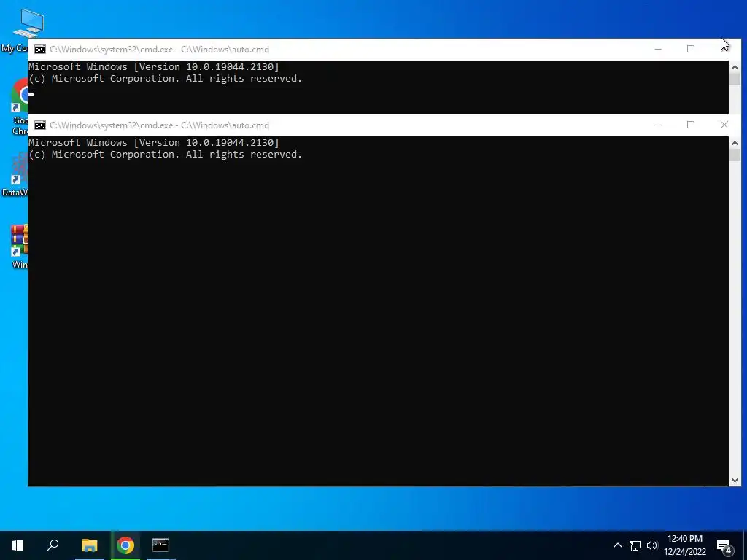Show hidden system tray icons
The image size is (747, 560).
pyautogui.click(x=617, y=545)
